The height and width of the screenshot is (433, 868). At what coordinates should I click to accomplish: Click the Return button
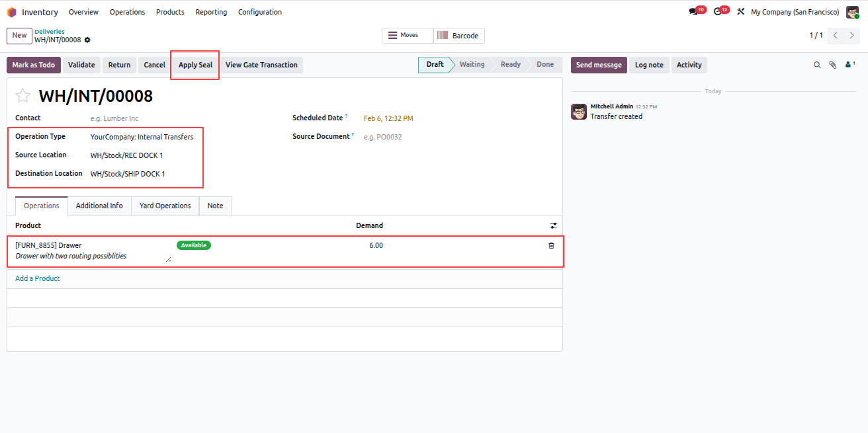(x=119, y=65)
